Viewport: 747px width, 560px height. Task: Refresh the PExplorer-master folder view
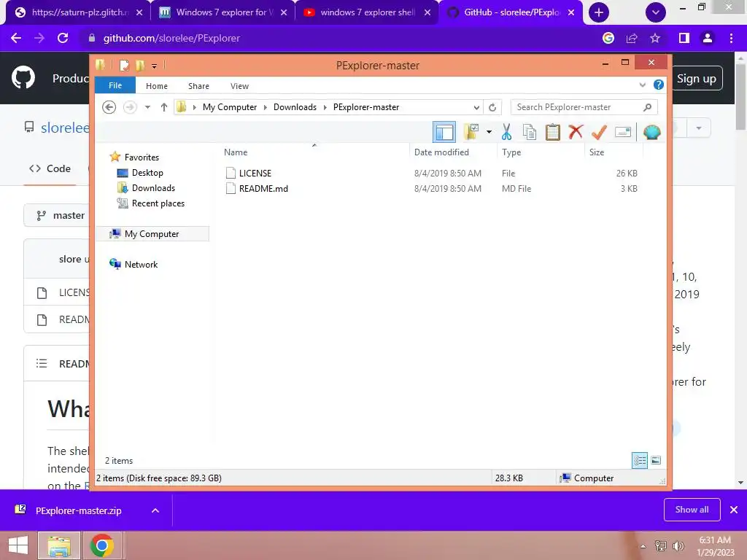[492, 107]
